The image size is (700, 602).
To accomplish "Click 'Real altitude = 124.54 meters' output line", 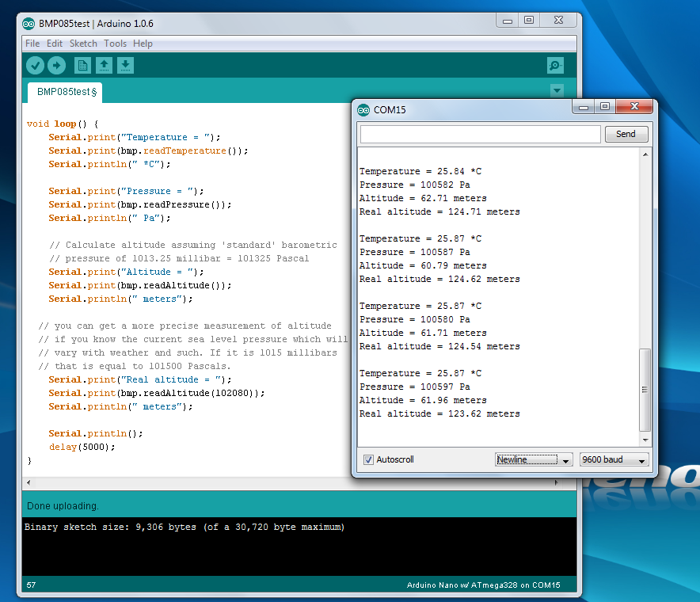I will click(439, 346).
